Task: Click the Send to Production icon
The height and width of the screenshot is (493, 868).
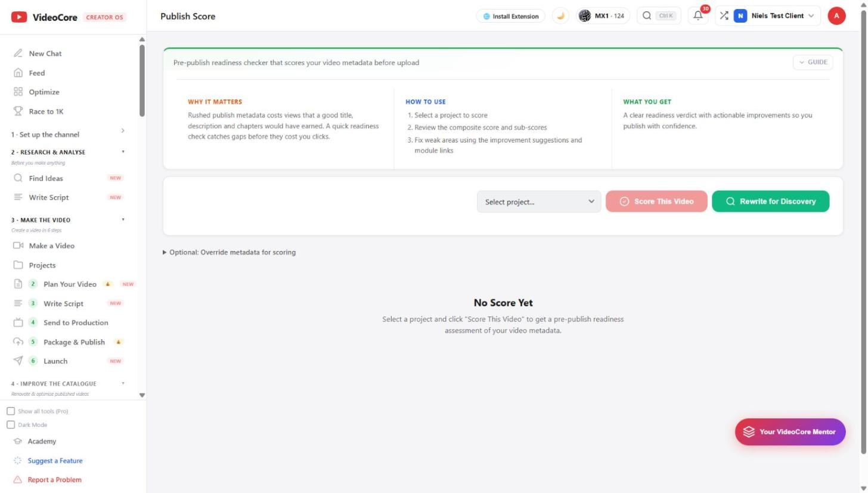Action: tap(18, 323)
